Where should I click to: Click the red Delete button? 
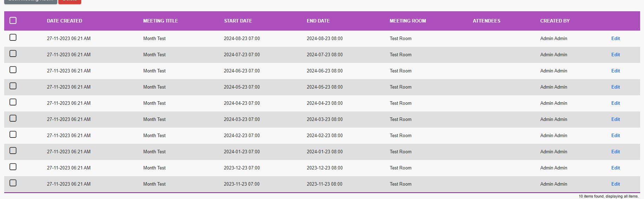[70, 1]
